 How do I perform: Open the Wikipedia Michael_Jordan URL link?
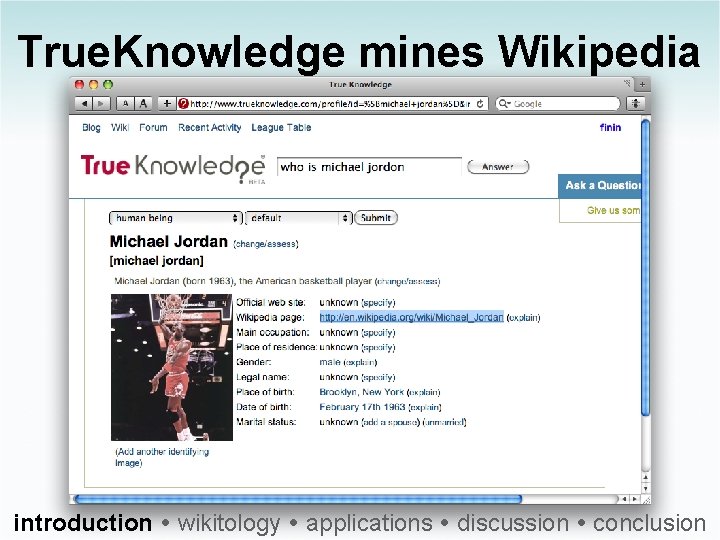[411, 317]
